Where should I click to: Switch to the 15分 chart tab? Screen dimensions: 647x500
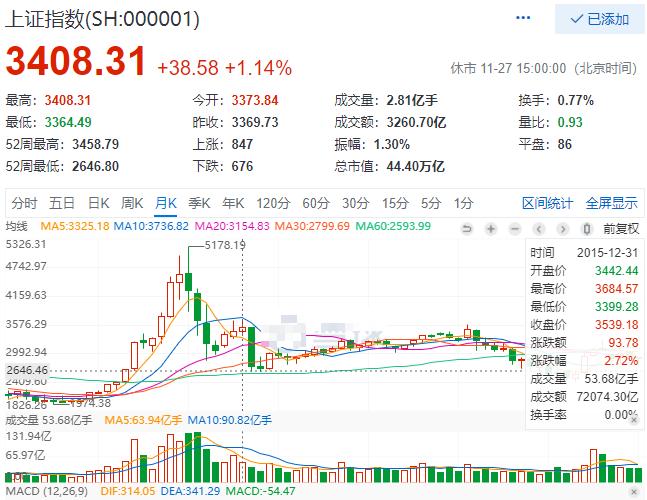[x=395, y=203]
